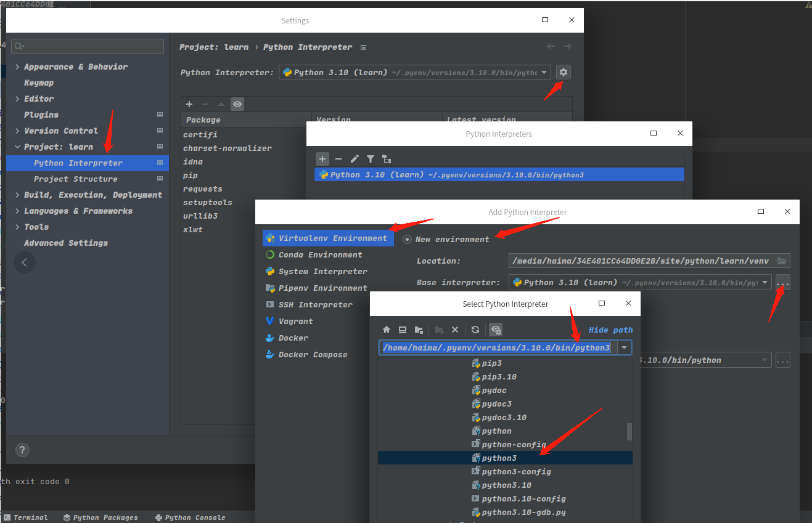
Task: Expand Appearance & Behavior settings
Action: (x=17, y=67)
